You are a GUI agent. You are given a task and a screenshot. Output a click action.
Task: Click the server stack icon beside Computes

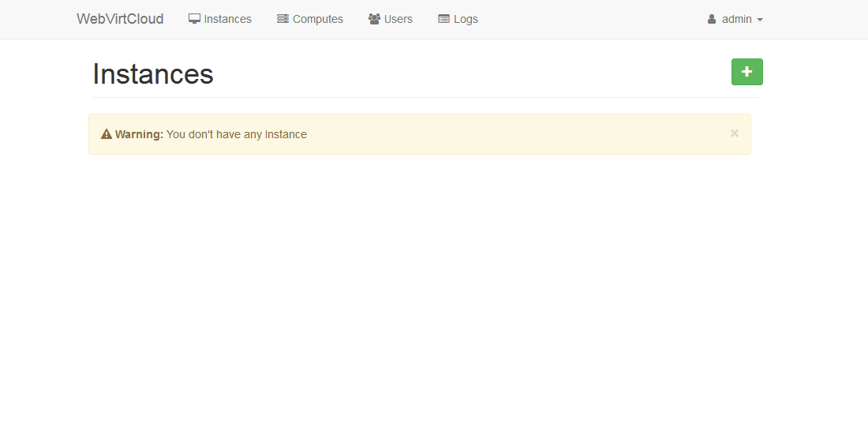tap(282, 19)
